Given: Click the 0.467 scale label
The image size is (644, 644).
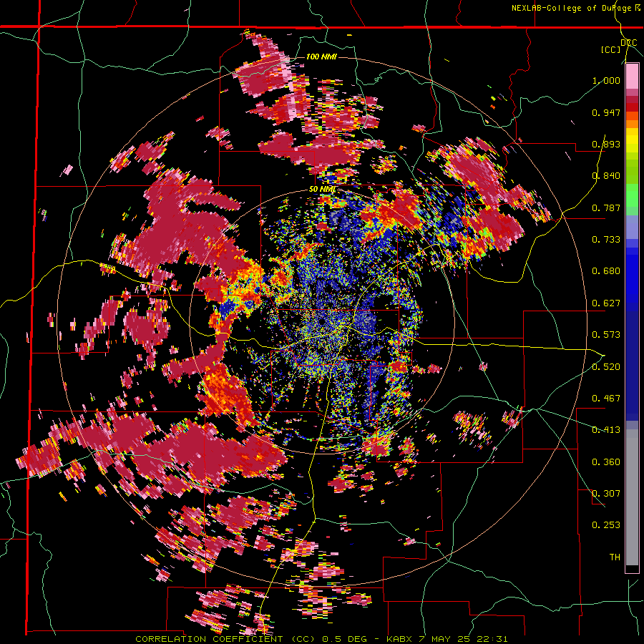Looking at the screenshot, I should point(606,399).
